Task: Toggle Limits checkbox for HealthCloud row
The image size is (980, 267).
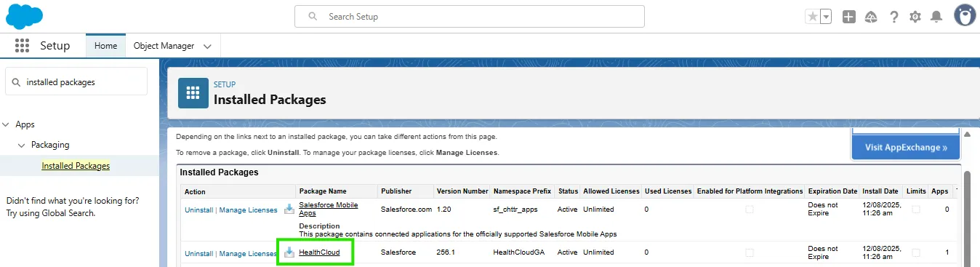Action: [x=916, y=252]
